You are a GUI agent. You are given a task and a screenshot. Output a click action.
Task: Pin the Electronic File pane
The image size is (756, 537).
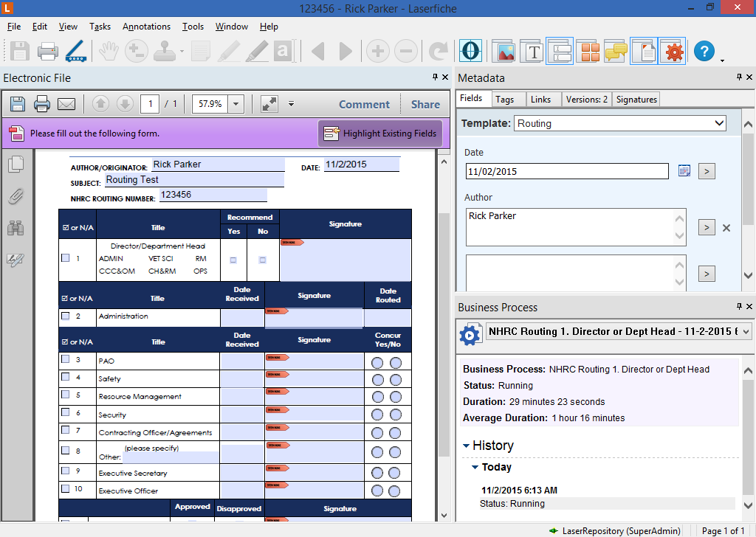[x=435, y=77]
